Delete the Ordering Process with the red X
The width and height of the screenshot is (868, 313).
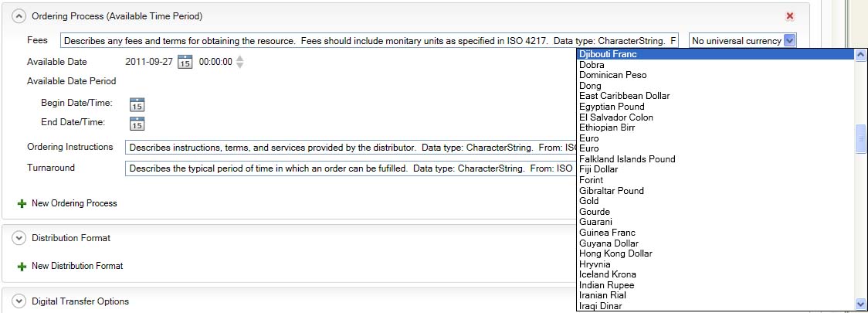(789, 15)
